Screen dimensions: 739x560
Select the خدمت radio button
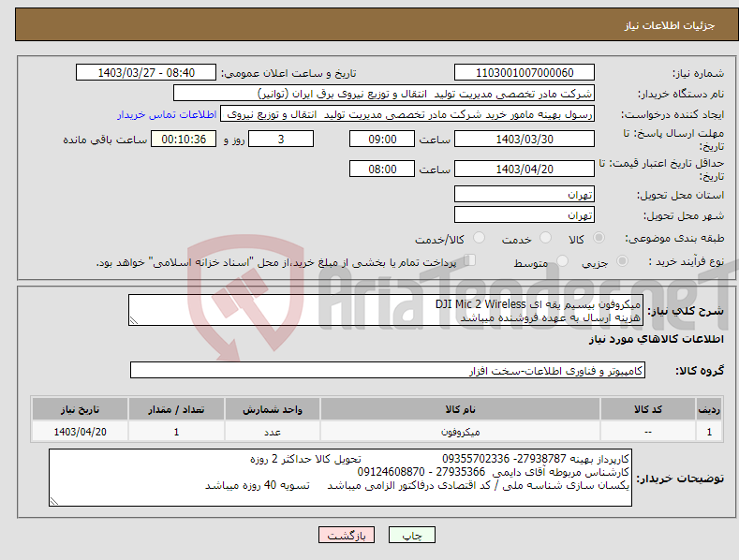point(545,238)
